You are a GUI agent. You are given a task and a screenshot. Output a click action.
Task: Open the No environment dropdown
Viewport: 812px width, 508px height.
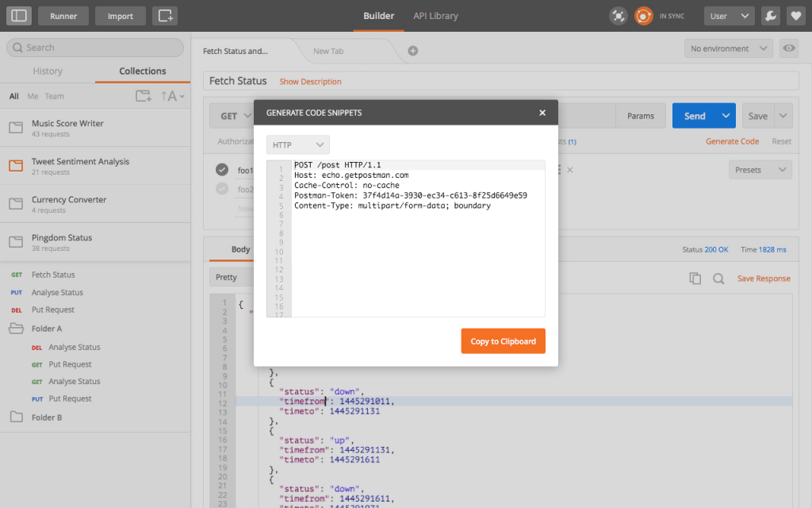coord(727,48)
